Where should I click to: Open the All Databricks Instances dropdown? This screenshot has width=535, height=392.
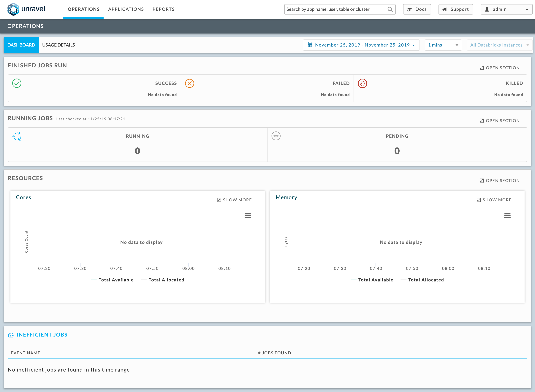tap(499, 45)
